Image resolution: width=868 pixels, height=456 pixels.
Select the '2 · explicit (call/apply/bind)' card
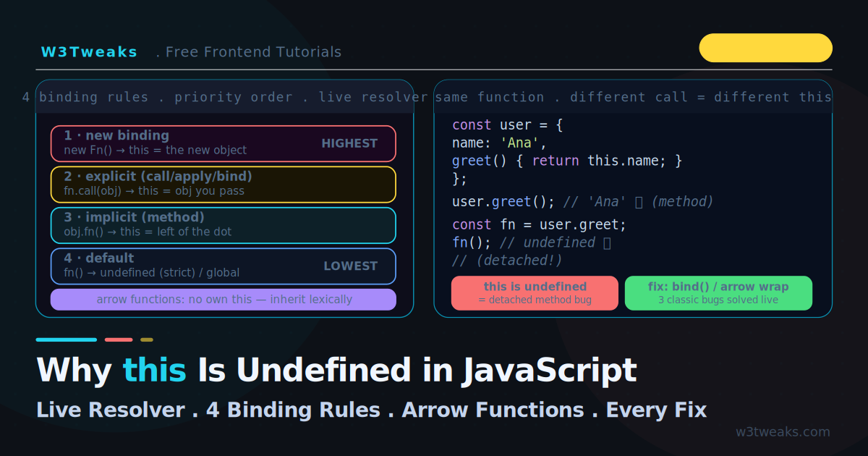point(224,185)
